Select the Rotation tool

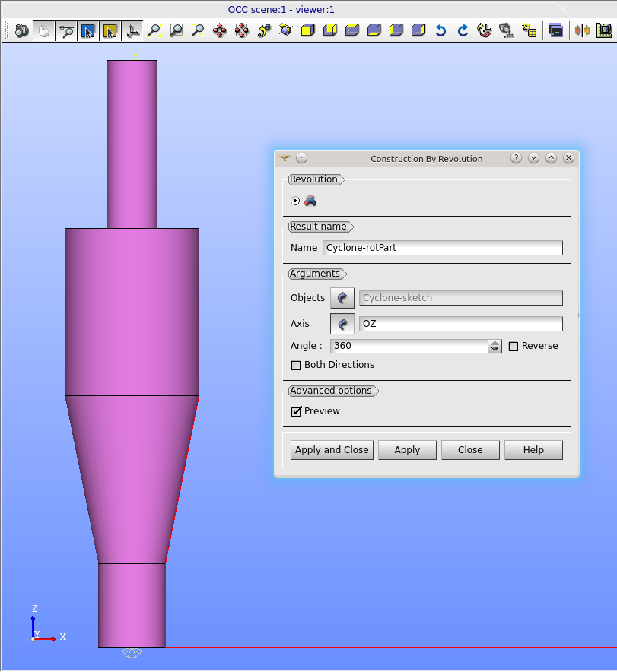286,30
